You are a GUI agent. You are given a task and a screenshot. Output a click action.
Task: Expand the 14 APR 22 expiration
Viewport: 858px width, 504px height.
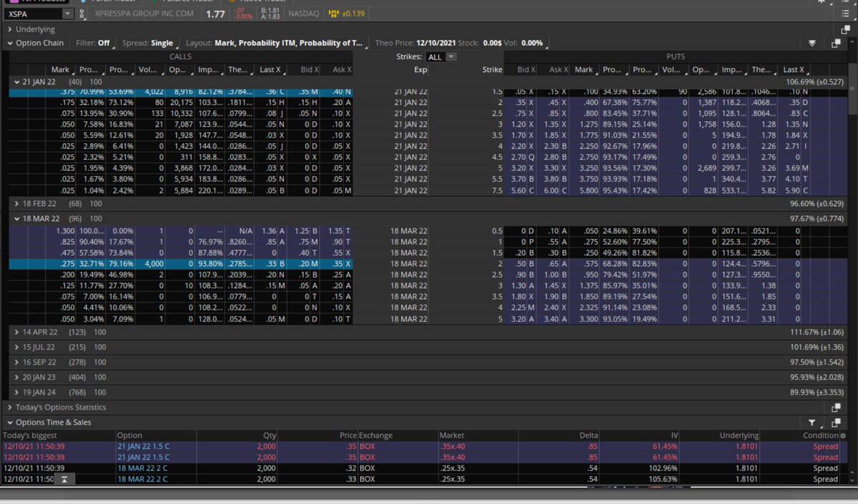(17, 332)
